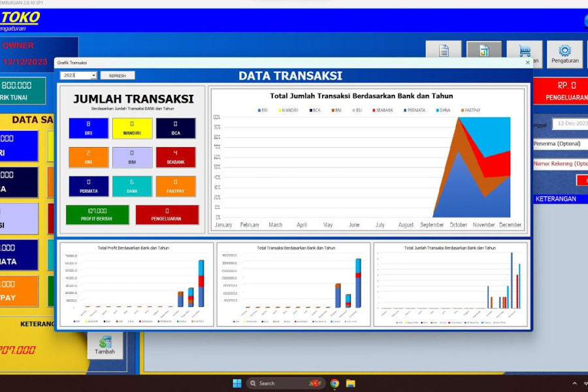The height and width of the screenshot is (392, 588).
Task: Click the REFRESH button
Action: coord(118,75)
